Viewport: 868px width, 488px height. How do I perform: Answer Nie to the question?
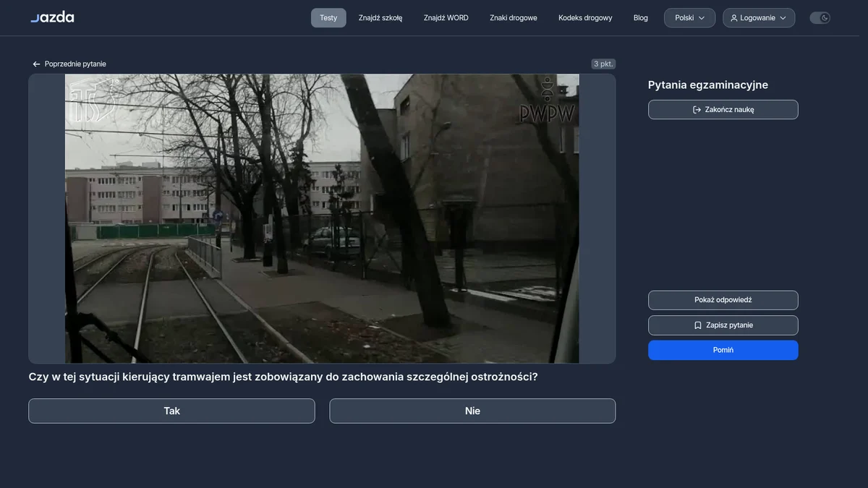coord(472,411)
